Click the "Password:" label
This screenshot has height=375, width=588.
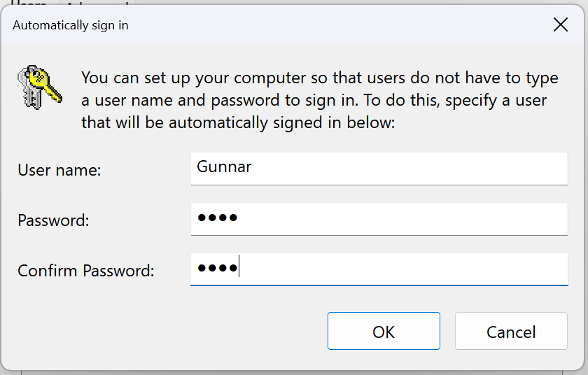click(53, 220)
